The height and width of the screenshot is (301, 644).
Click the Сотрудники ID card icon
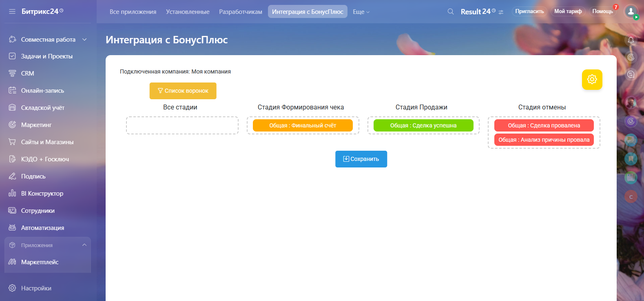pos(12,210)
